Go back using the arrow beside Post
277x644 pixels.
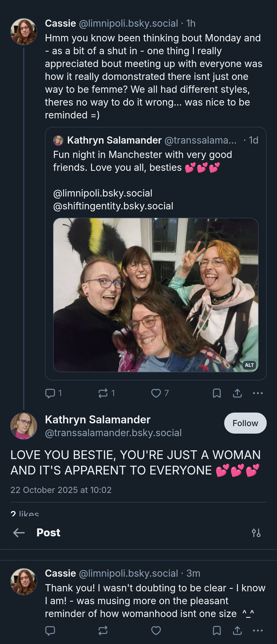tap(19, 533)
